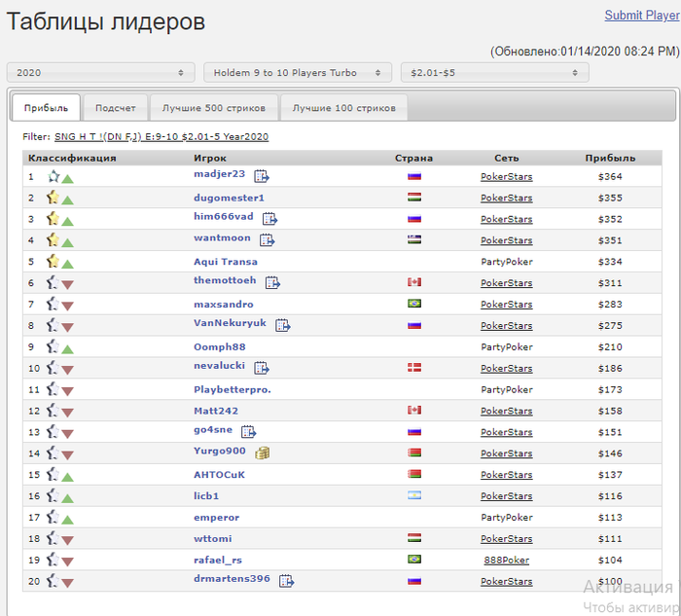Viewport: 681px width, 616px height.
Task: Open the Лучшие 100 стриков tab
Action: 344,107
